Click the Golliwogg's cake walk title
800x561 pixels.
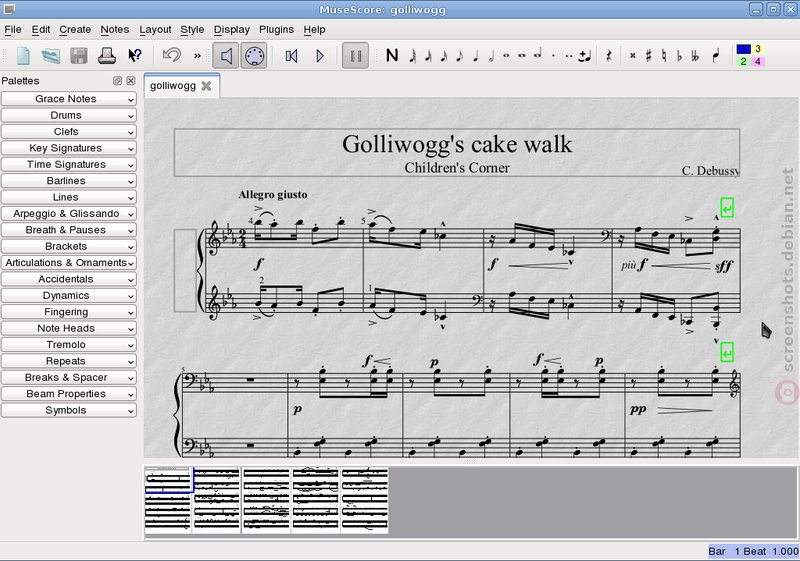pos(457,144)
